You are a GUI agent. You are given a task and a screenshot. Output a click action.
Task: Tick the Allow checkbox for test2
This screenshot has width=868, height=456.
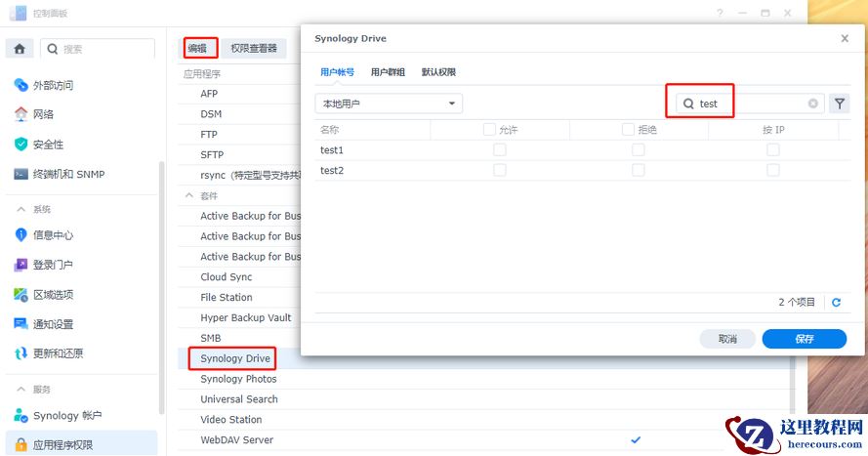click(499, 170)
